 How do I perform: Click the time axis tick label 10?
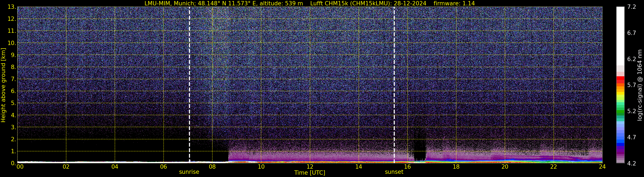261,167
